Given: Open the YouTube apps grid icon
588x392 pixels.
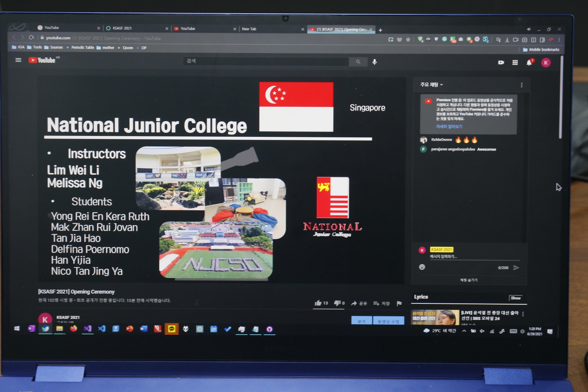Looking at the screenshot, I should coord(515,63).
